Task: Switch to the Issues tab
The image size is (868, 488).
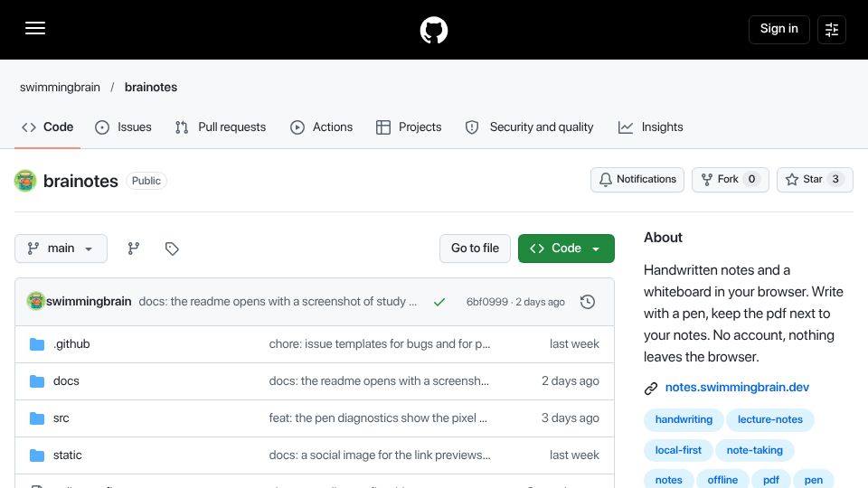Action: coord(123,127)
